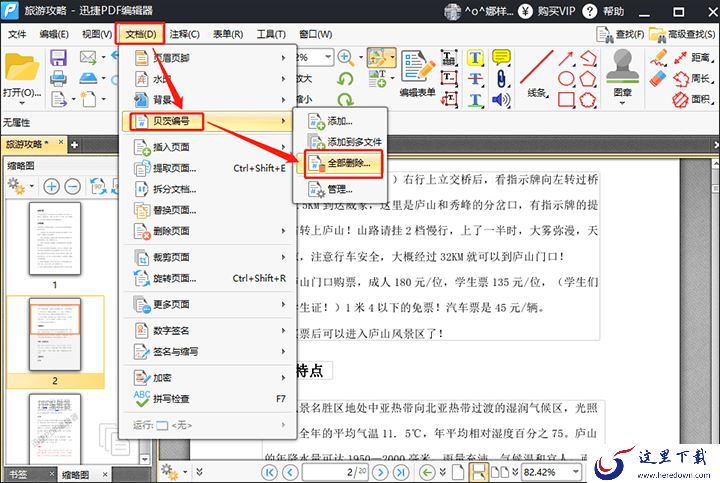Click 高级查找(S) button
The width and height of the screenshot is (720, 483).
(682, 34)
